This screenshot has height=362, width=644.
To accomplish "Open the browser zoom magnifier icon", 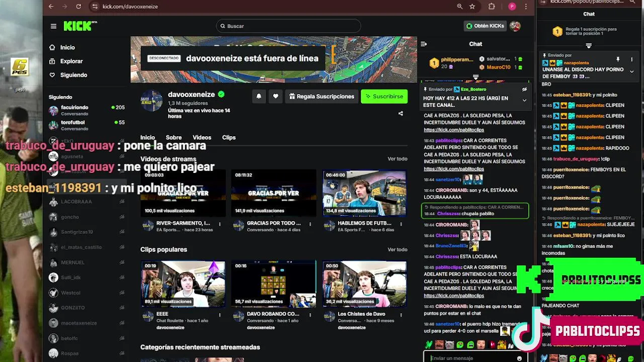I will point(460,7).
